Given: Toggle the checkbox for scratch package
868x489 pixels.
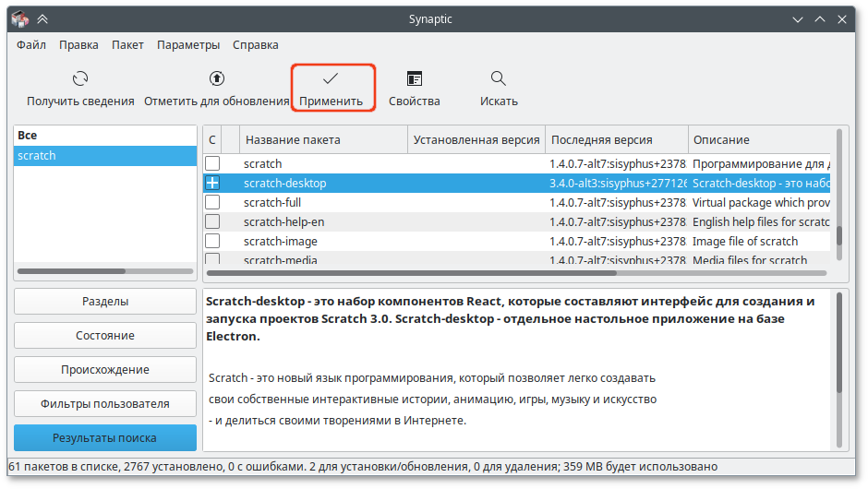Looking at the screenshot, I should [x=212, y=163].
